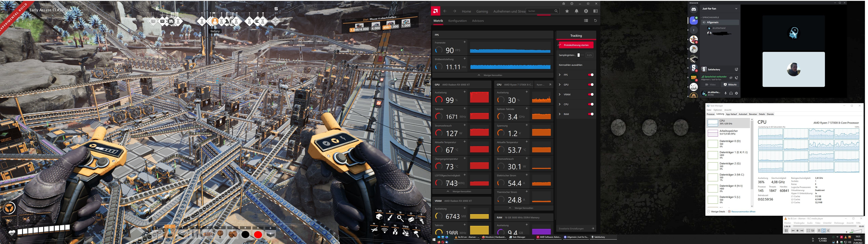Open Gaming tab in AMD Software
Image resolution: width=868 pixels, height=244 pixels.
482,12
